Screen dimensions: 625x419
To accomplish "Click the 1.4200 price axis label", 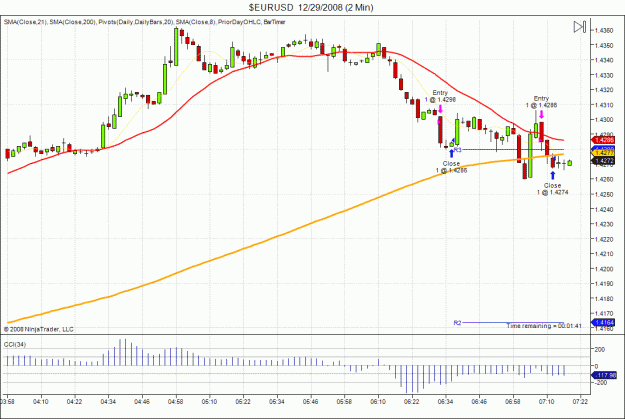I will coord(604,269).
